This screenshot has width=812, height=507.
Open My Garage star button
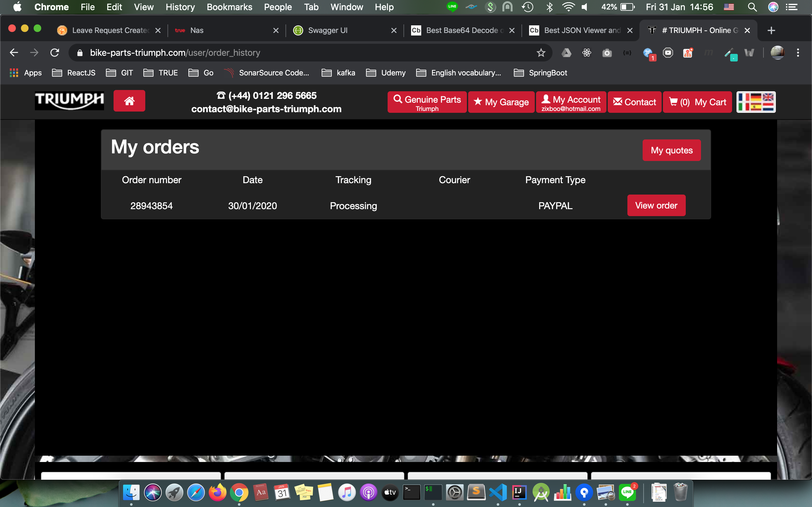pyautogui.click(x=501, y=102)
